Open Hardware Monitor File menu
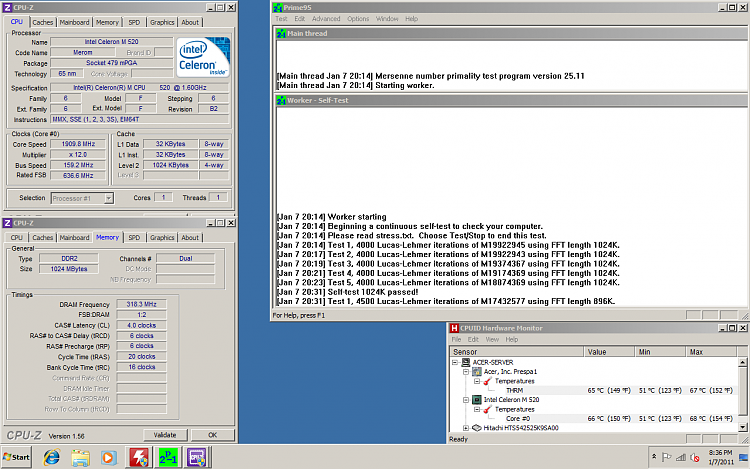 [x=456, y=339]
